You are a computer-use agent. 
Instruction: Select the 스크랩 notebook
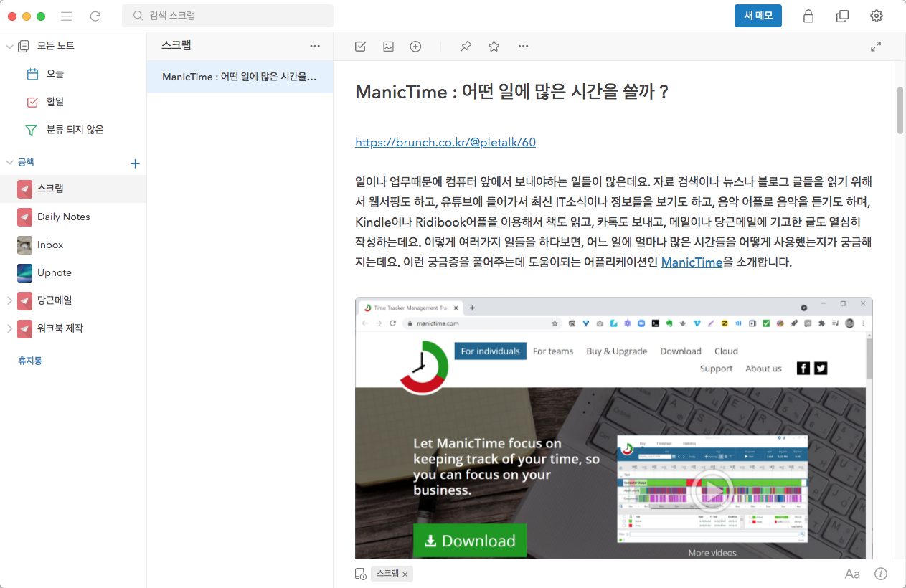pyautogui.click(x=73, y=189)
